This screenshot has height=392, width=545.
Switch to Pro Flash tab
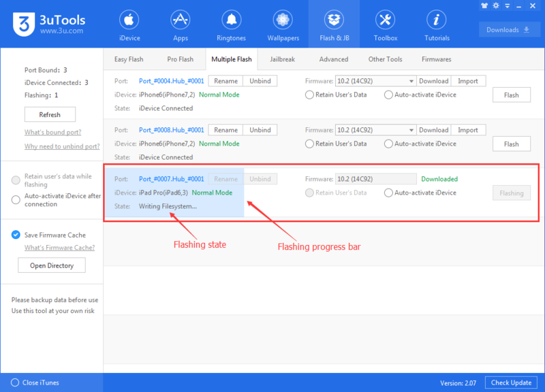180,59
